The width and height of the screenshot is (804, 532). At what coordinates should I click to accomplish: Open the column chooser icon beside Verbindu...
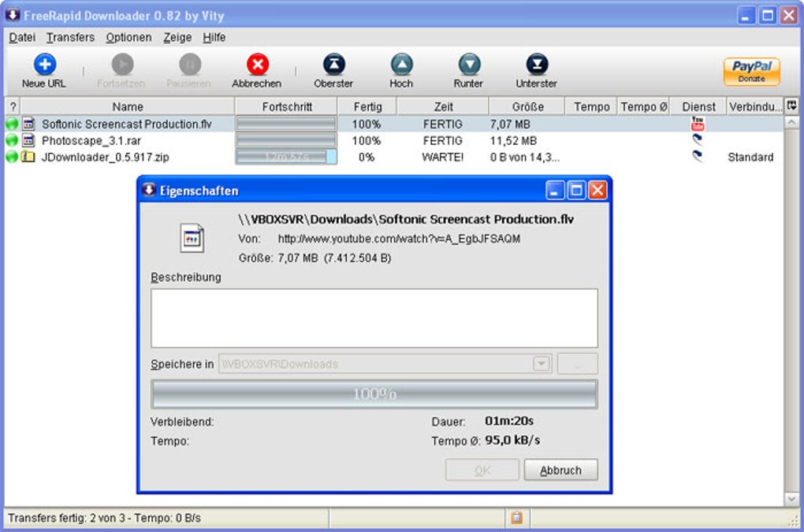[791, 106]
